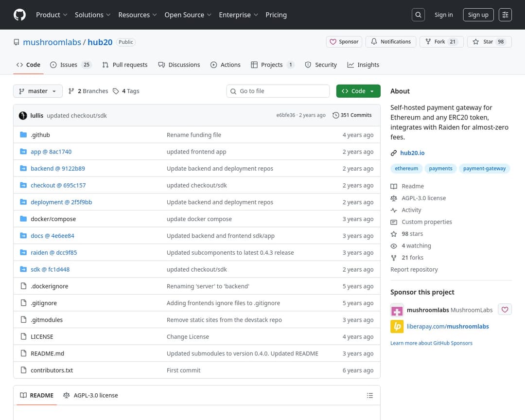525x420 pixels.
Task: Click the branch icon next to 2 Branches
Action: [x=71, y=91]
